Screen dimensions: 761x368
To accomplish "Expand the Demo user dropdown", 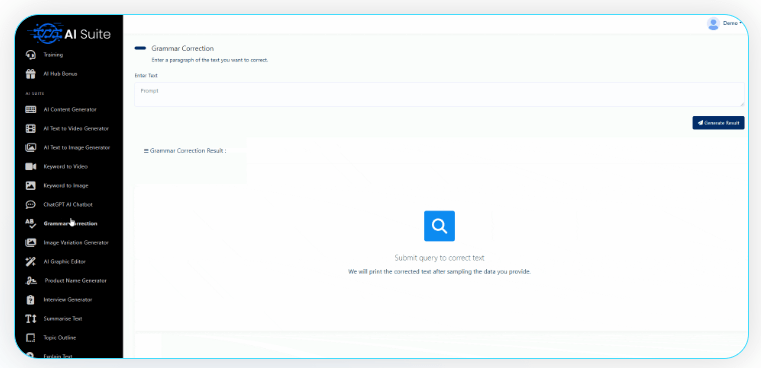I will 731,23.
